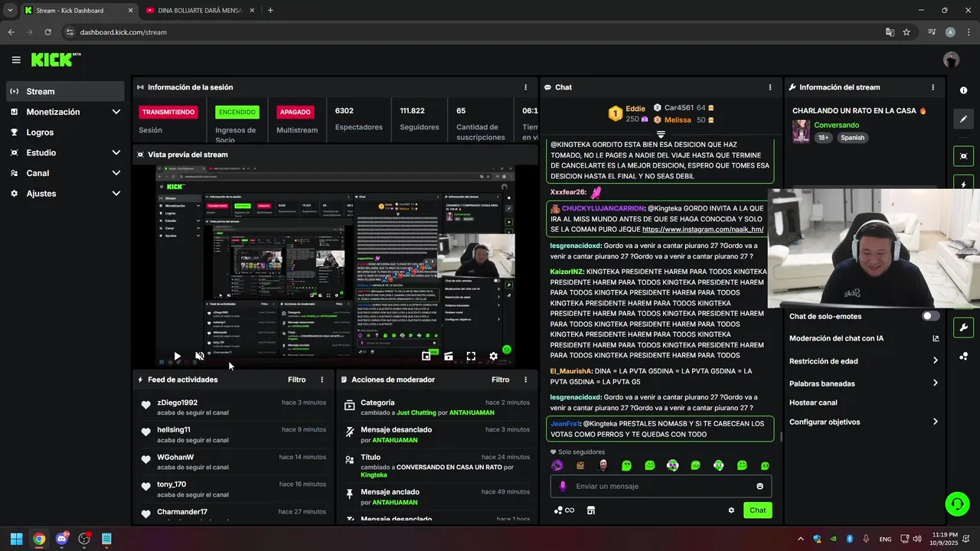The width and height of the screenshot is (980, 551).
Task: Click the green support headset button
Action: coord(957,504)
